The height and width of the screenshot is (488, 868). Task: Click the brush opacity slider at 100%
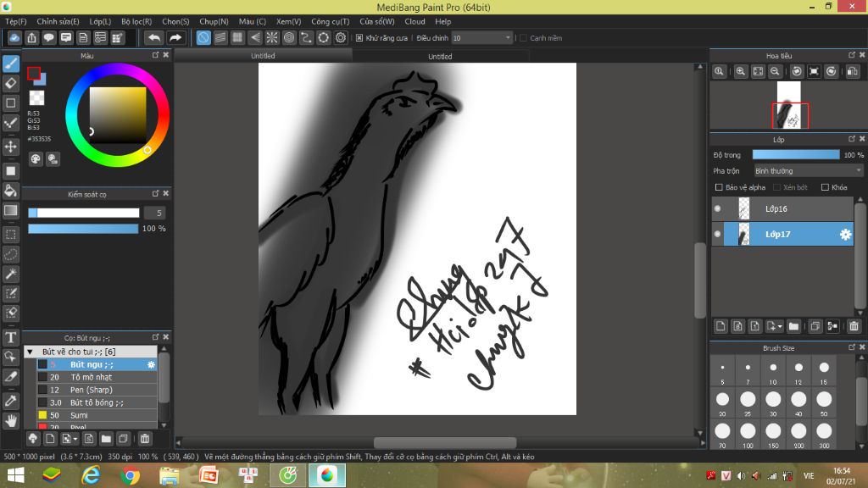pos(83,229)
